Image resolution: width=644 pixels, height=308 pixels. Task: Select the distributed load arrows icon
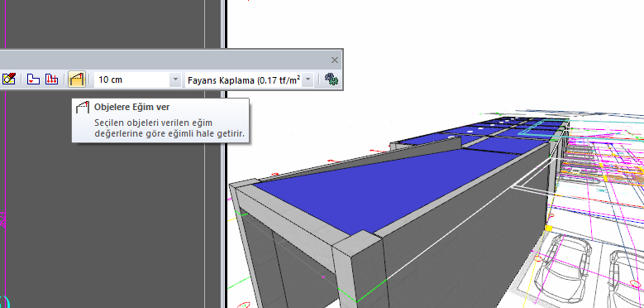pos(51,79)
